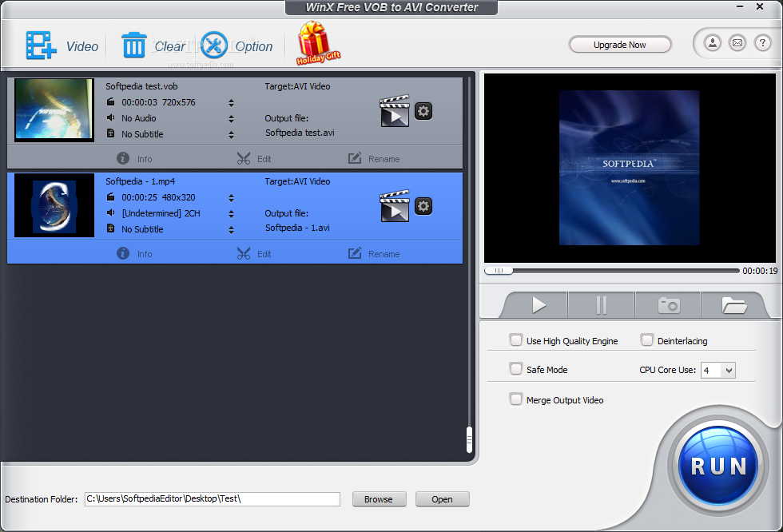The width and height of the screenshot is (783, 532).
Task: Change video track stepper for Softpedia test.vob
Action: point(231,103)
